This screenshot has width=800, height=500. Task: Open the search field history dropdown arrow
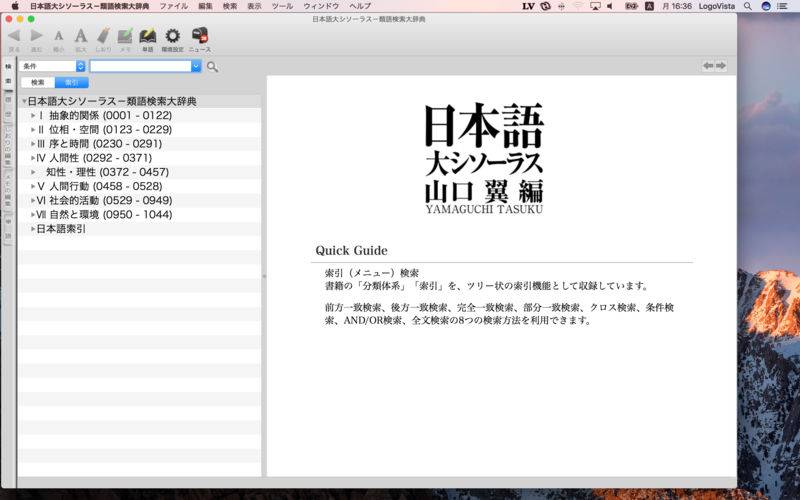[196, 66]
